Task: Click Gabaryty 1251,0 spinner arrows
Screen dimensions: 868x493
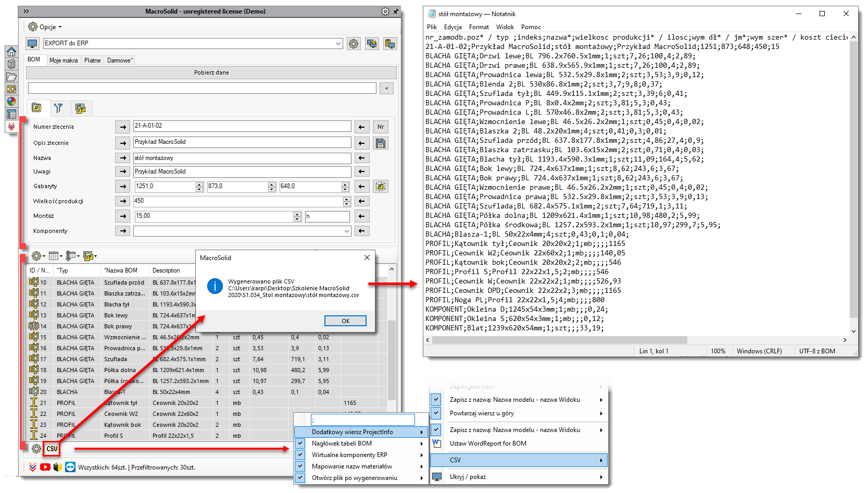Action: 199,187
